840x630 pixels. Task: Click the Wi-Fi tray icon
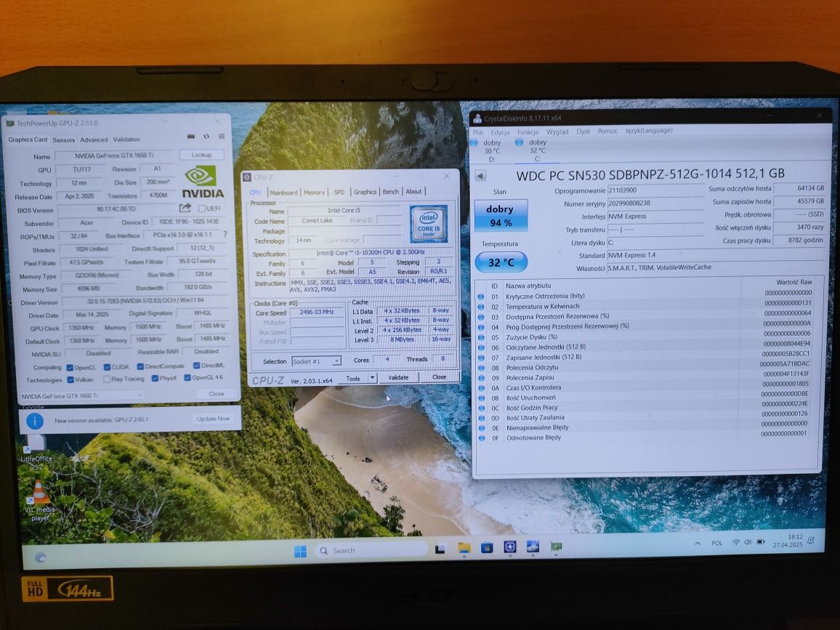[736, 542]
